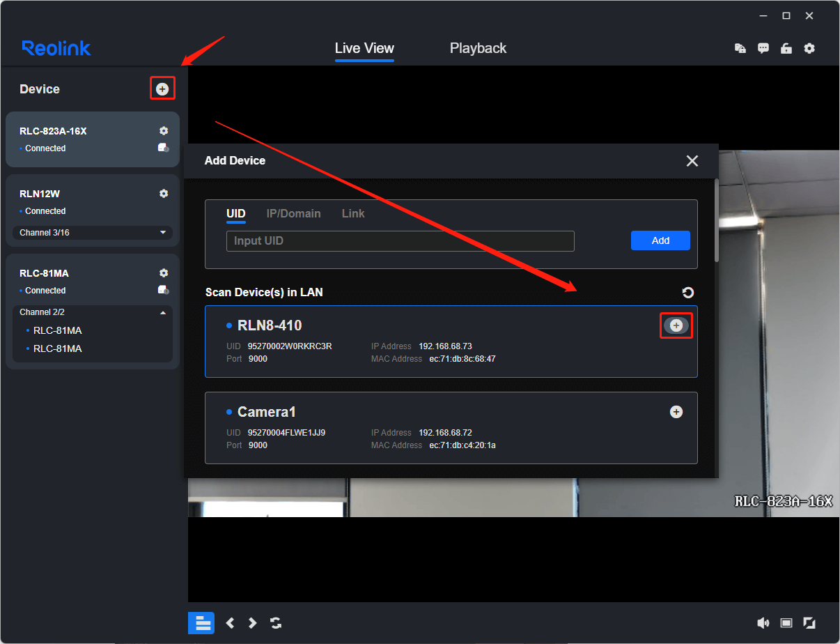Switch to Live View tab
840x644 pixels.
[x=364, y=48]
